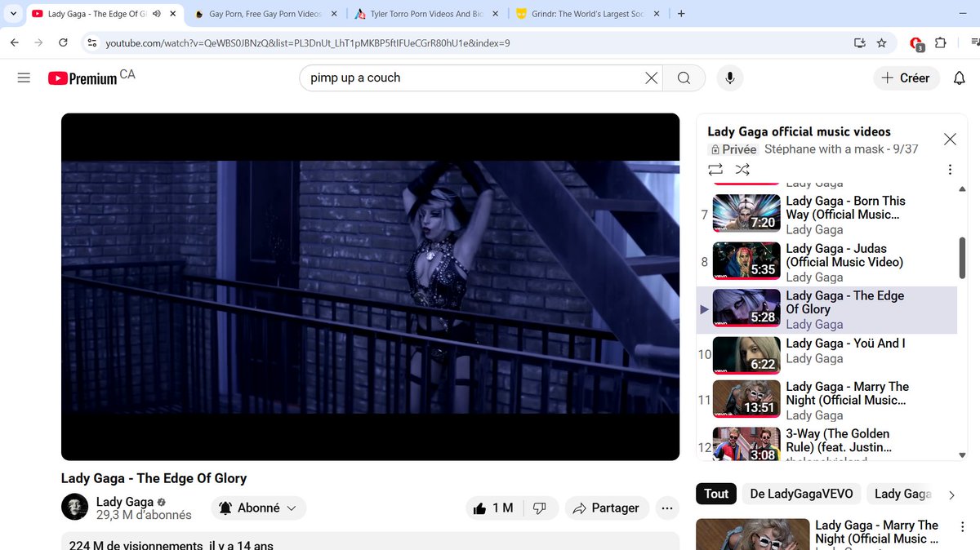Open playlist more options (three dots)

(x=950, y=170)
